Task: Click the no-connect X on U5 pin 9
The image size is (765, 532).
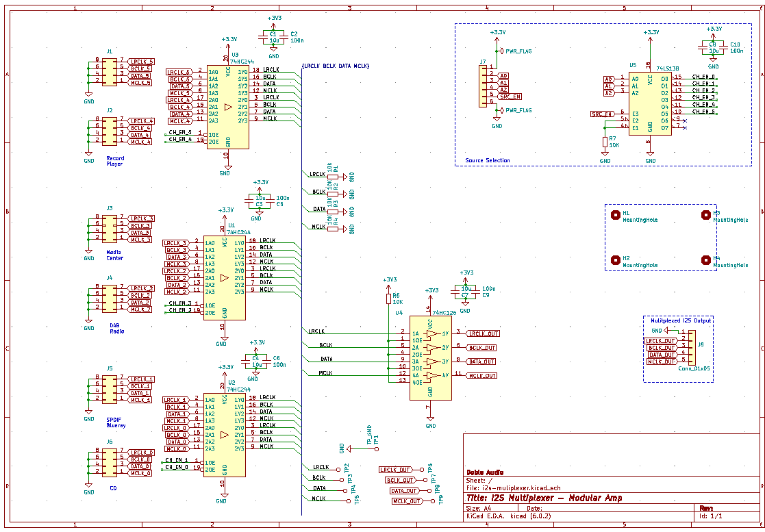Action: 685,121
